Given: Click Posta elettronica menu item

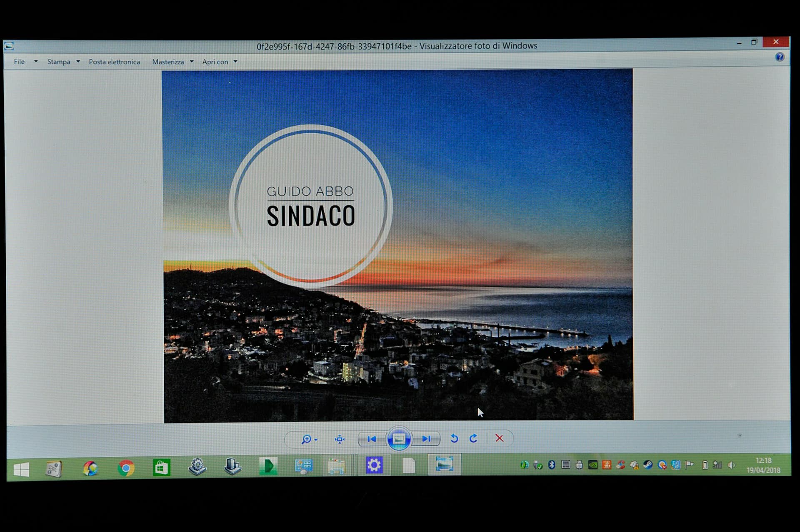Looking at the screenshot, I should click(x=114, y=62).
